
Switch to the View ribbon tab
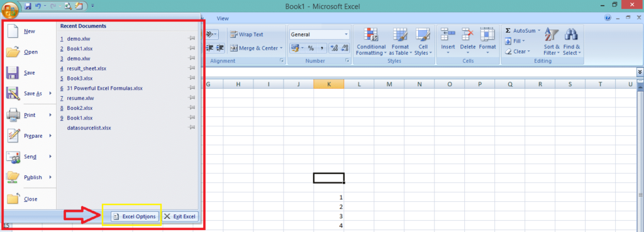pos(223,18)
